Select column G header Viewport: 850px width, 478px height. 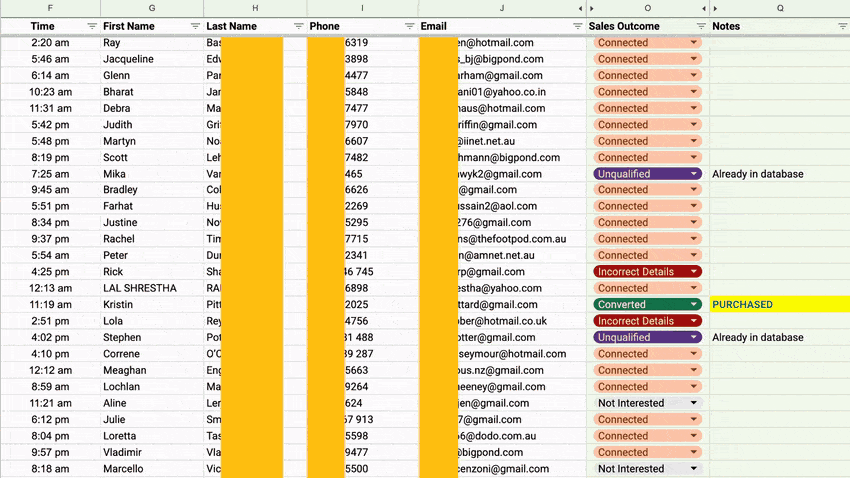[152, 8]
